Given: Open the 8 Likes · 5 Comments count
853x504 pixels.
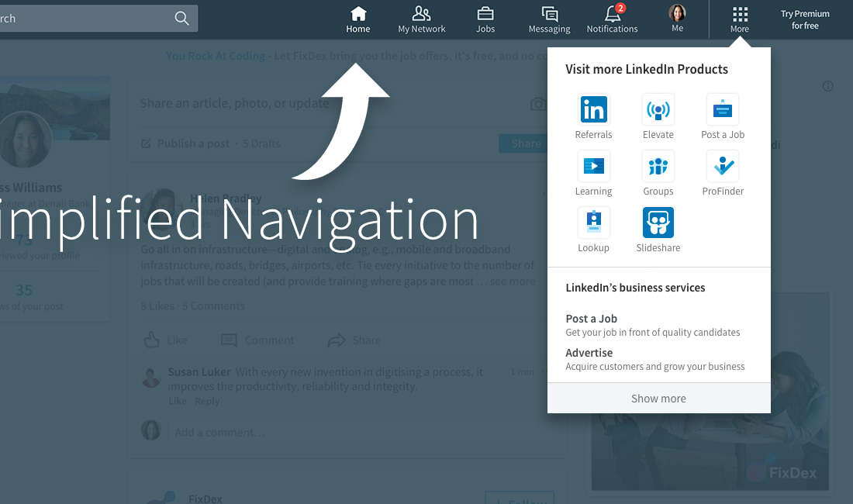Looking at the screenshot, I should (x=192, y=306).
